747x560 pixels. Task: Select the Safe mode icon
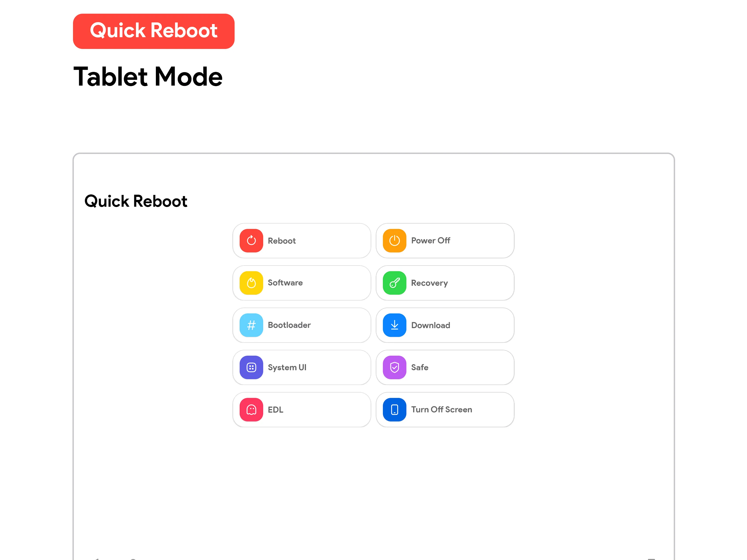(x=395, y=367)
